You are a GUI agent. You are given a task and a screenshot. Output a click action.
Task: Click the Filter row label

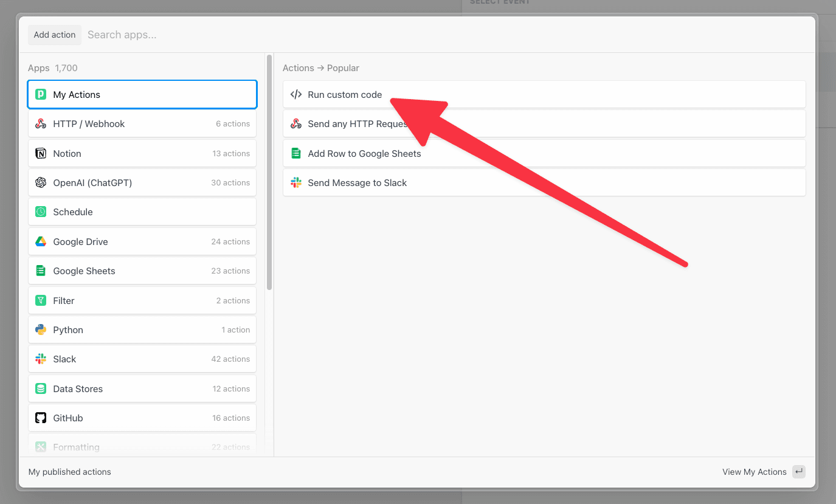[64, 300]
